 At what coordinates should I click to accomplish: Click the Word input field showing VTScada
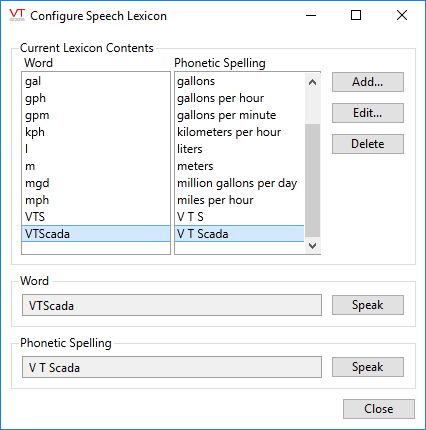tap(172, 305)
